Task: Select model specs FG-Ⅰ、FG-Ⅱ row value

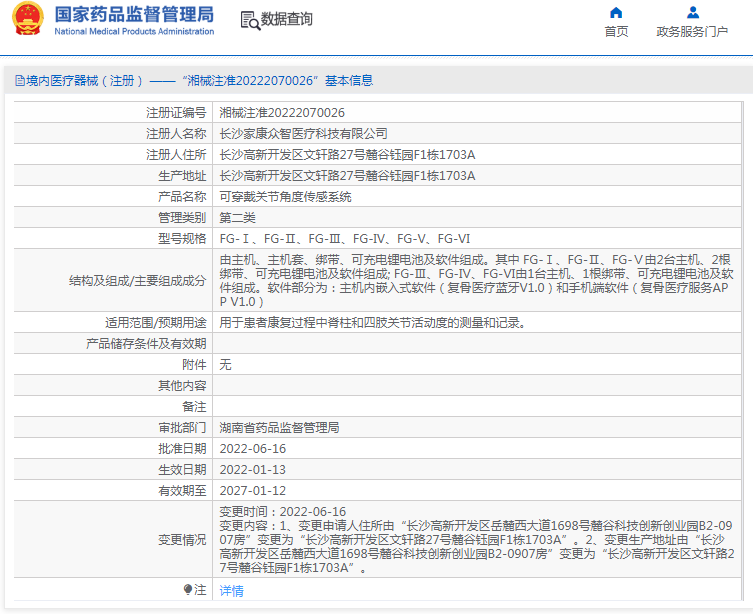Action: coord(345,239)
